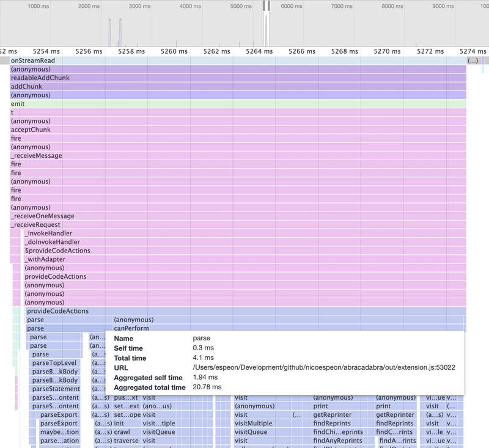Select the parse...ation flame bar

(x=59, y=441)
